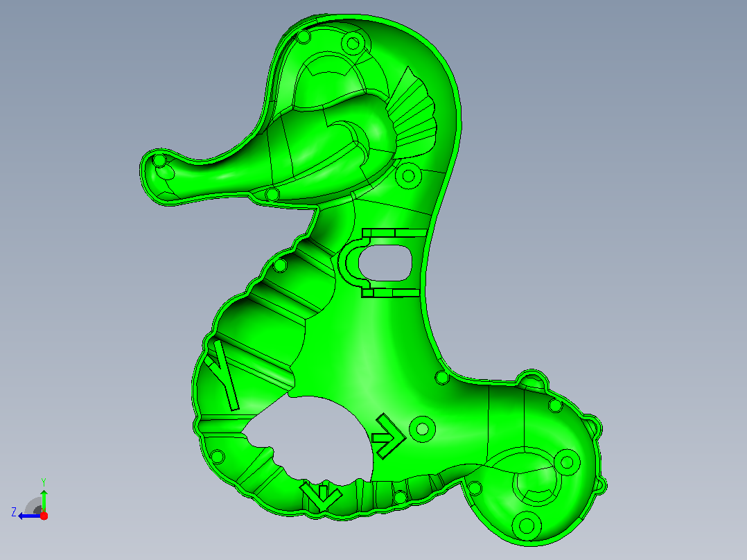This screenshot has width=747, height=560.
Task: Click the blue Z axis arrow of the triad
Action: [x=28, y=516]
